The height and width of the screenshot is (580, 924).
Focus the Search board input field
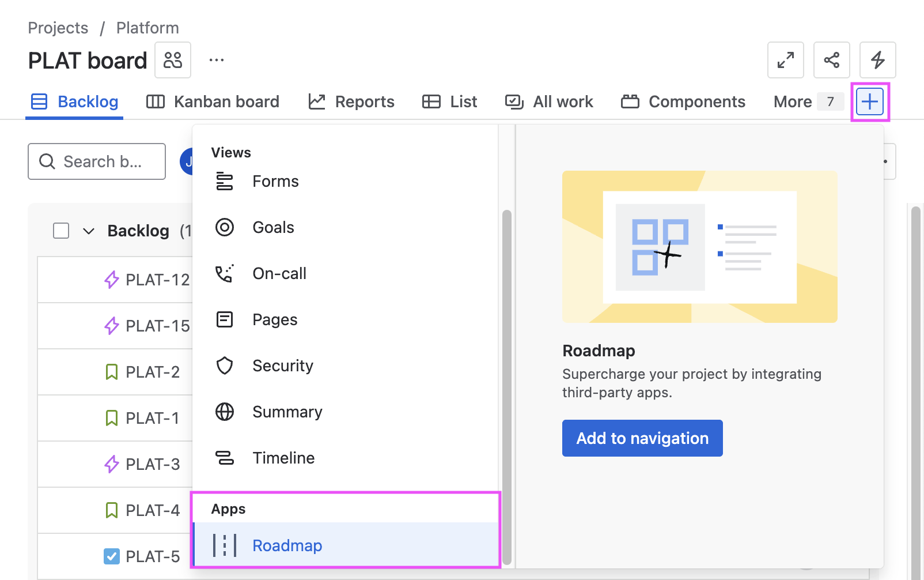103,161
